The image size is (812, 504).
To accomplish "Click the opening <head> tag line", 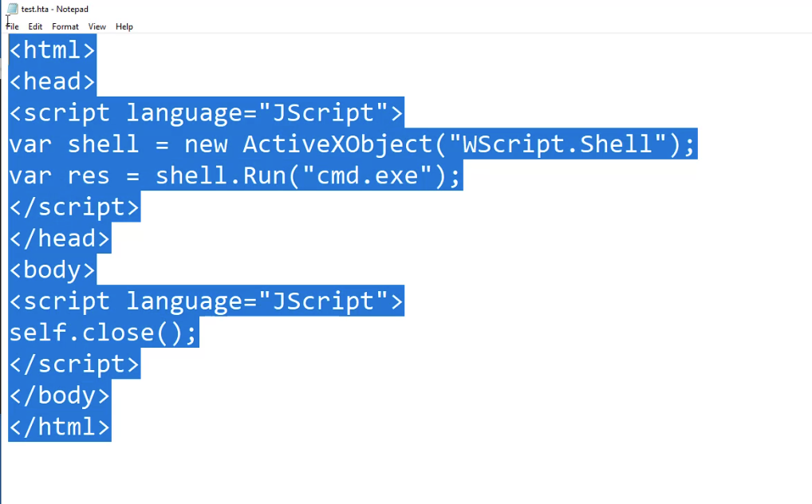I will 53,81.
